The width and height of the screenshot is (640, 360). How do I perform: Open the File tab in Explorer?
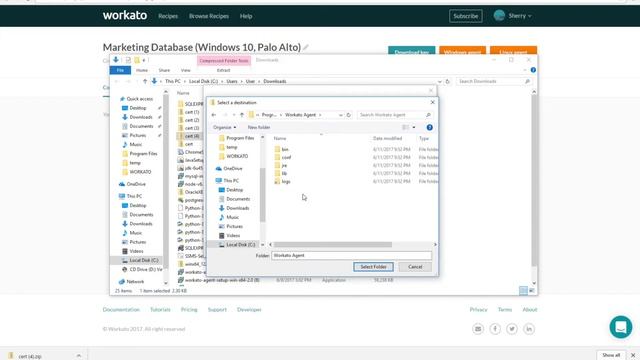tap(120, 70)
